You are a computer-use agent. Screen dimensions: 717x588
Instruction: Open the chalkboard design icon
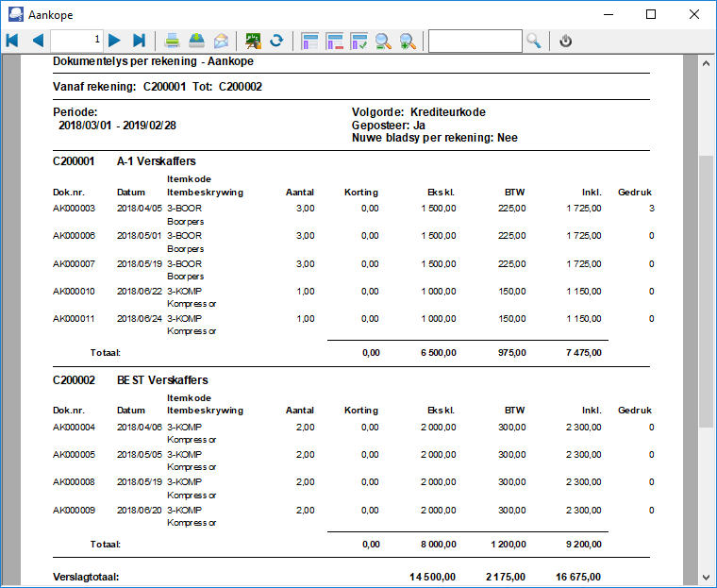253,41
